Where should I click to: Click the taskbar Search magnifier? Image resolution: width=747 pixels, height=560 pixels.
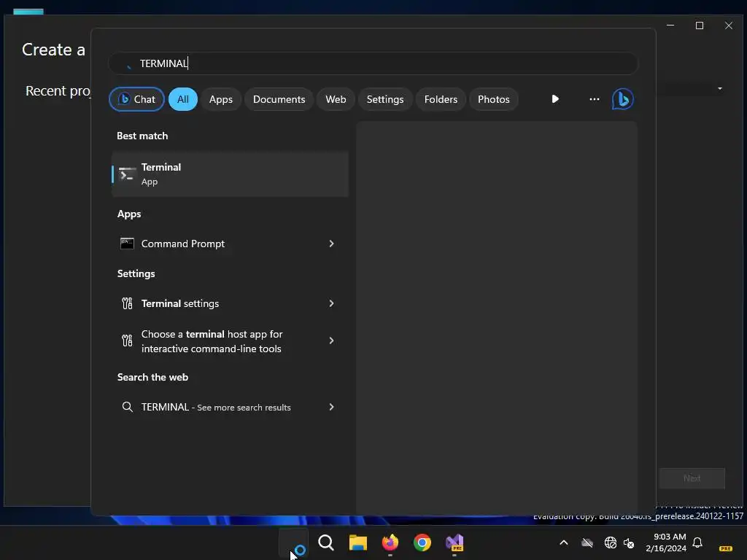(326, 542)
